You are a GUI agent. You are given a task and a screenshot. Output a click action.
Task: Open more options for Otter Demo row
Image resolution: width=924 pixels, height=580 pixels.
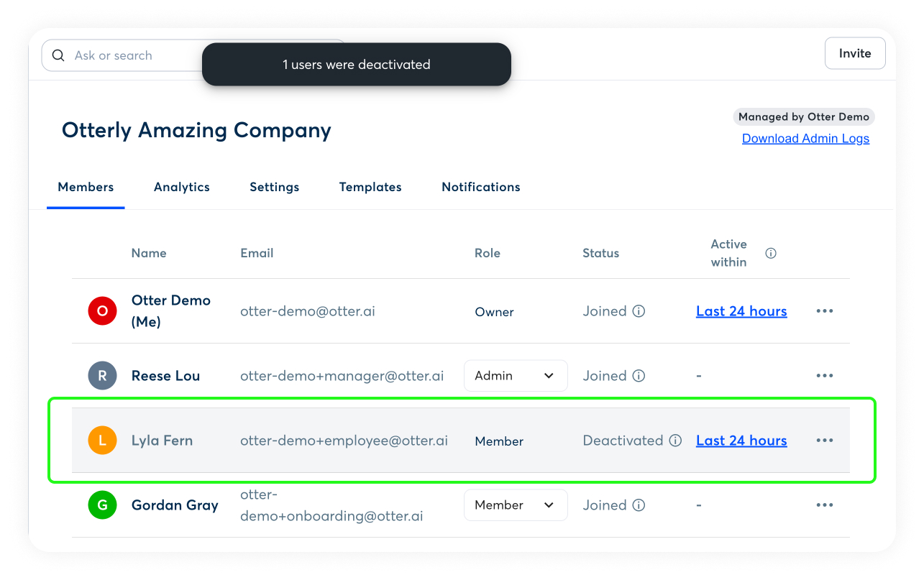[x=824, y=311]
